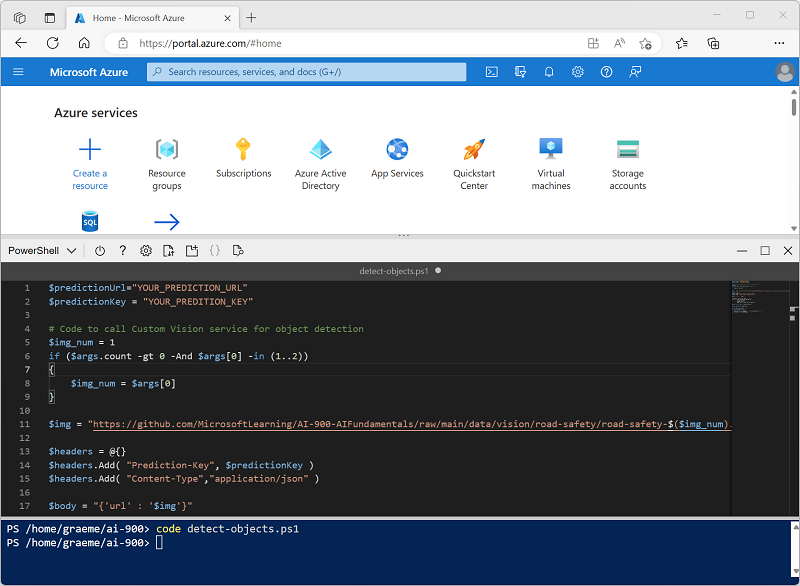Select the detect-objects.ps1 editor tab
This screenshot has width=800, height=586.
pyautogui.click(x=394, y=271)
